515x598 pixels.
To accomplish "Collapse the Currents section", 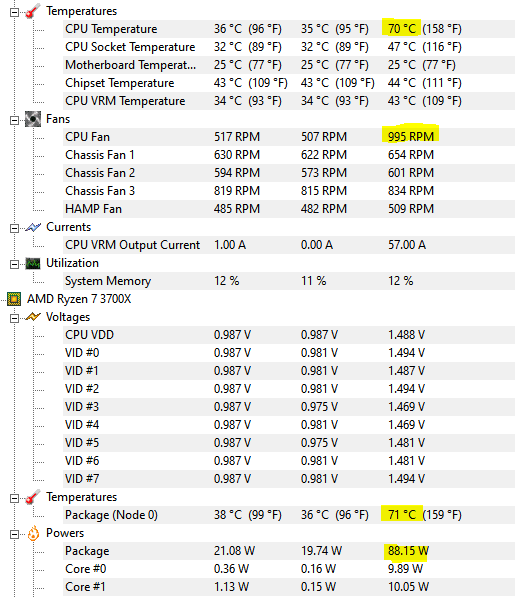I will click(x=14, y=229).
